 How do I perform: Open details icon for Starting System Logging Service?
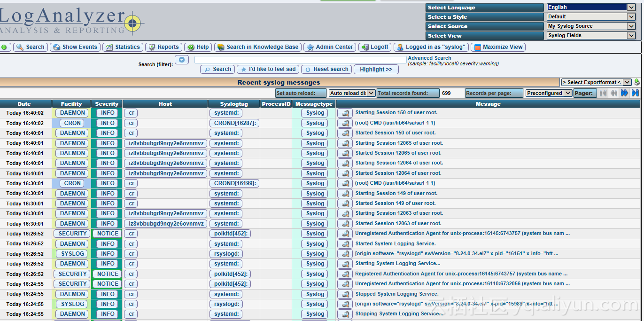345,264
